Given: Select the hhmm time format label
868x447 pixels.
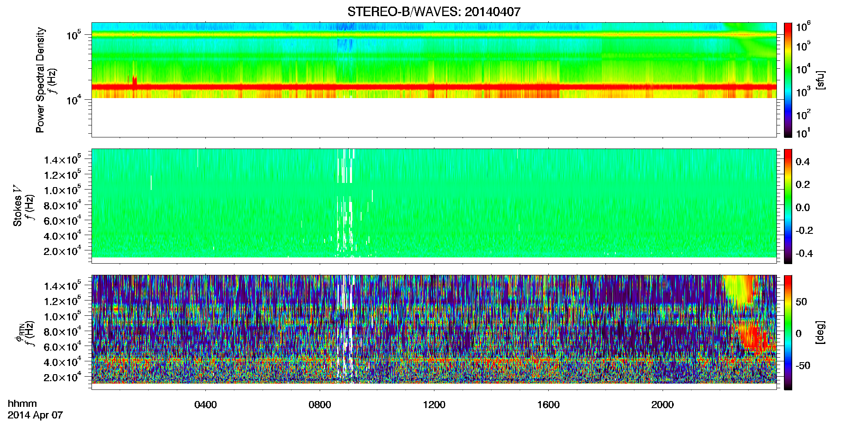Looking at the screenshot, I should (22, 404).
